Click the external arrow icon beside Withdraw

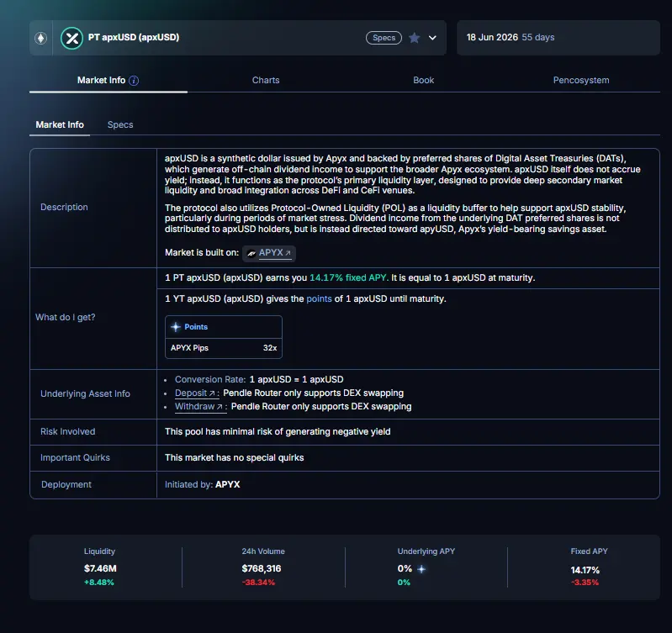[220, 407]
